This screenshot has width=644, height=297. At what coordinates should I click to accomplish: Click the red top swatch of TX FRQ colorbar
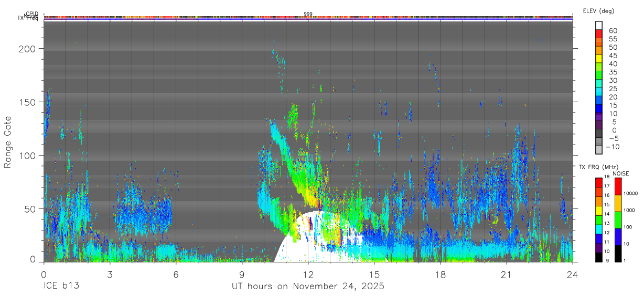click(x=599, y=183)
